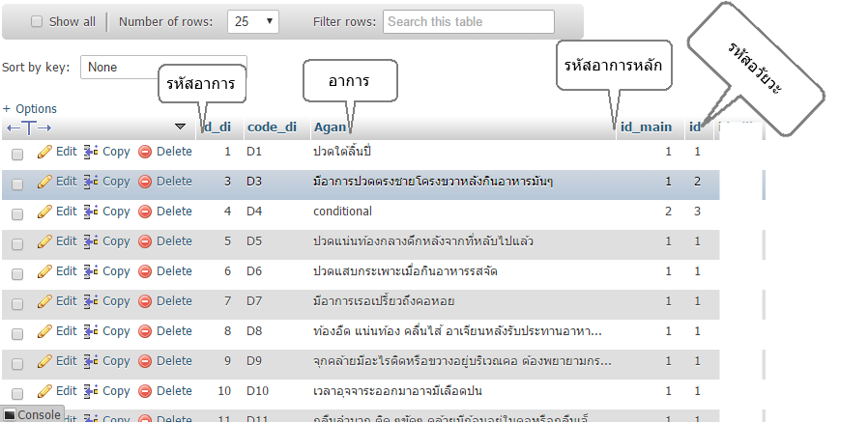
Task: Toggle full texts arrows icon in header
Action: (x=29, y=128)
